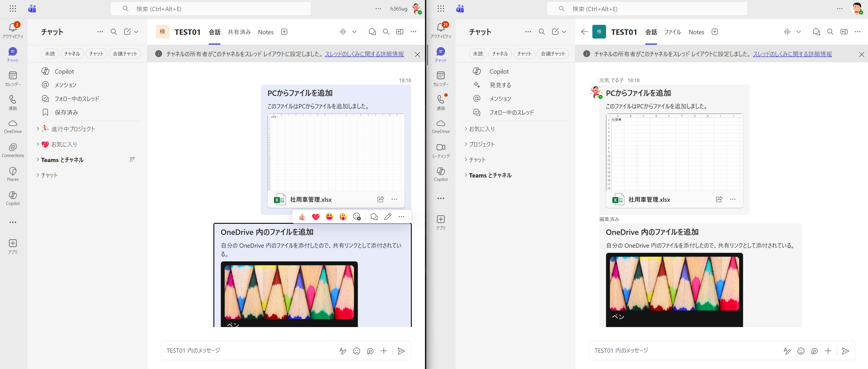868x369 pixels.
Task: Go back with arrow beside TEST01
Action: coord(584,32)
